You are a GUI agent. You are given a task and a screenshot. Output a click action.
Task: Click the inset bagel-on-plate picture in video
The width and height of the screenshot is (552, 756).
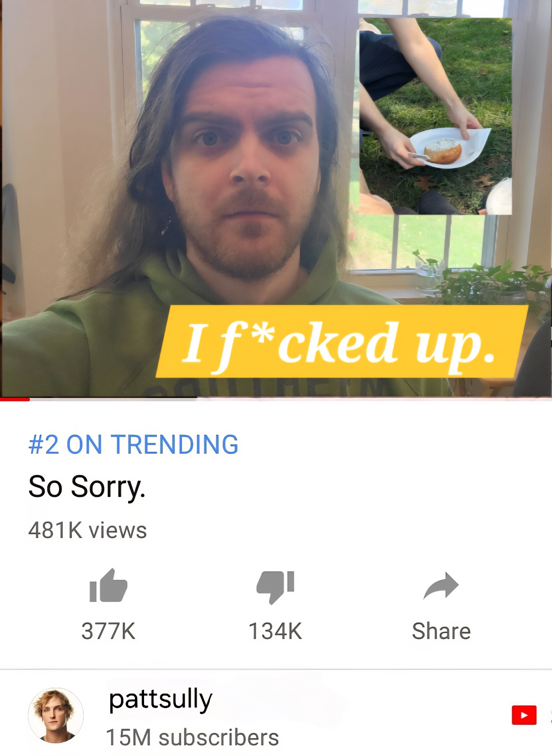point(436,116)
